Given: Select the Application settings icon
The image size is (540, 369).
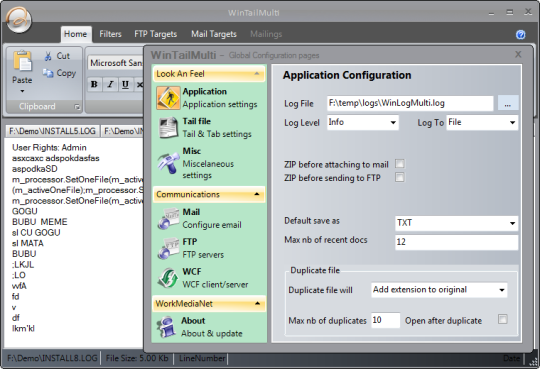Looking at the screenshot, I should (168, 98).
